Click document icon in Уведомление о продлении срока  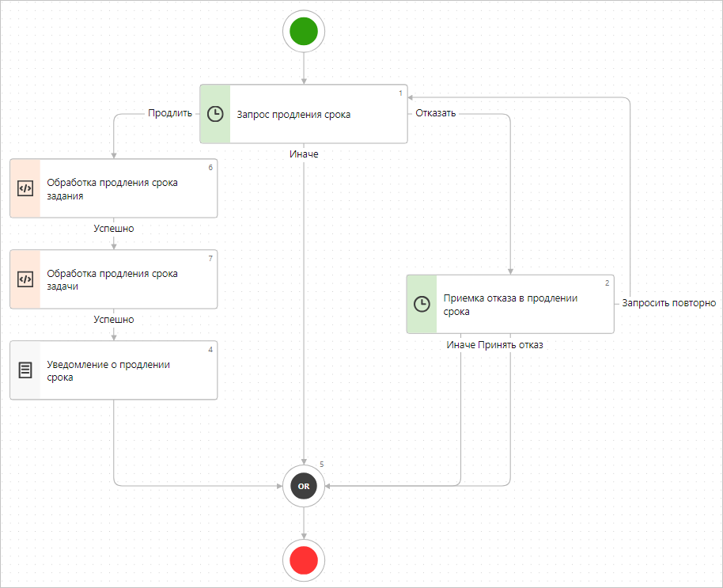[x=25, y=370]
